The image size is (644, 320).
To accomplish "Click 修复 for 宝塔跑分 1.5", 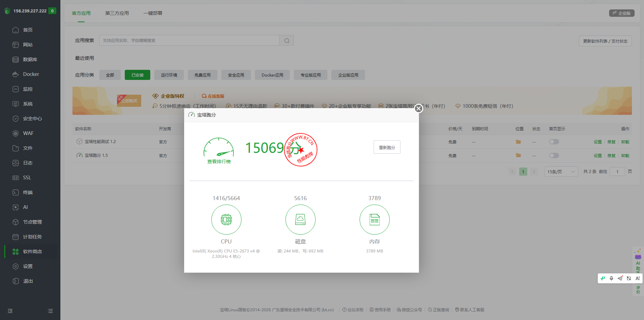I will click(611, 156).
